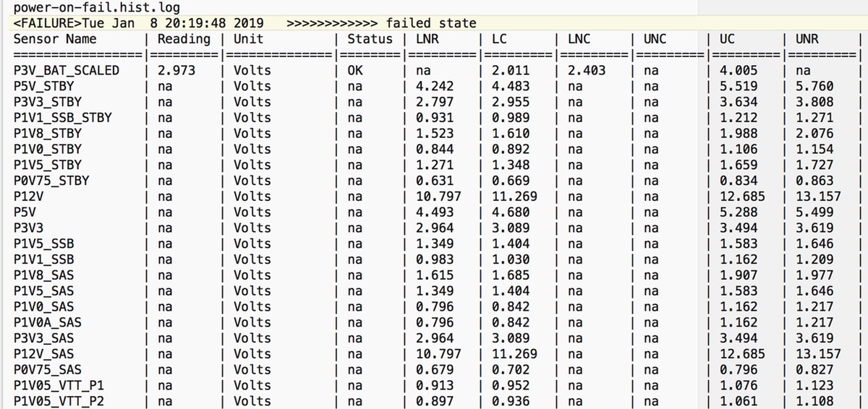
Task: Click sensor name P1V8_SAS
Action: click(43, 275)
